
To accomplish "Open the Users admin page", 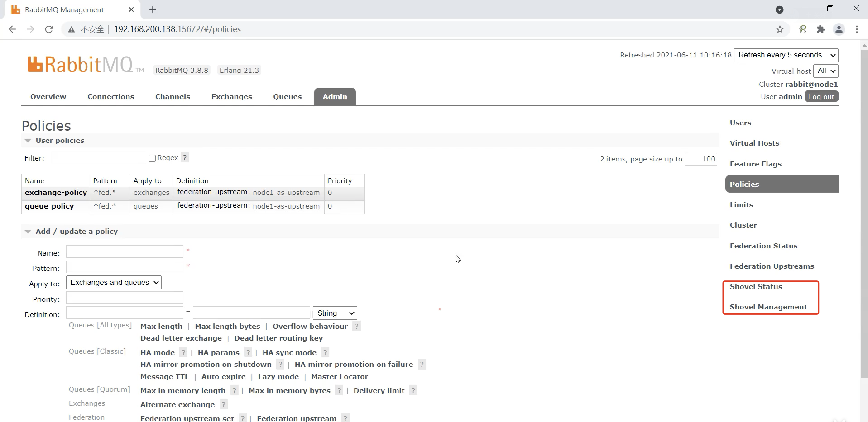I will [740, 123].
